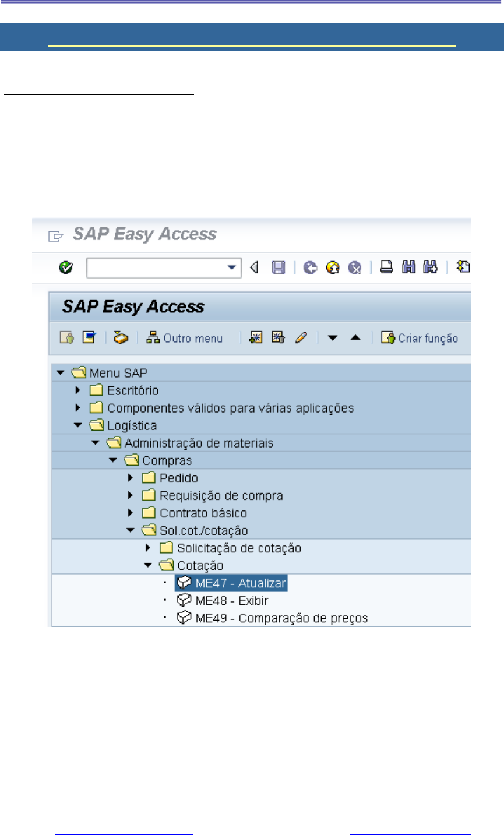Expand the Solicitação de cotação folder
Screen dimensions: 504x835
click(x=148, y=548)
